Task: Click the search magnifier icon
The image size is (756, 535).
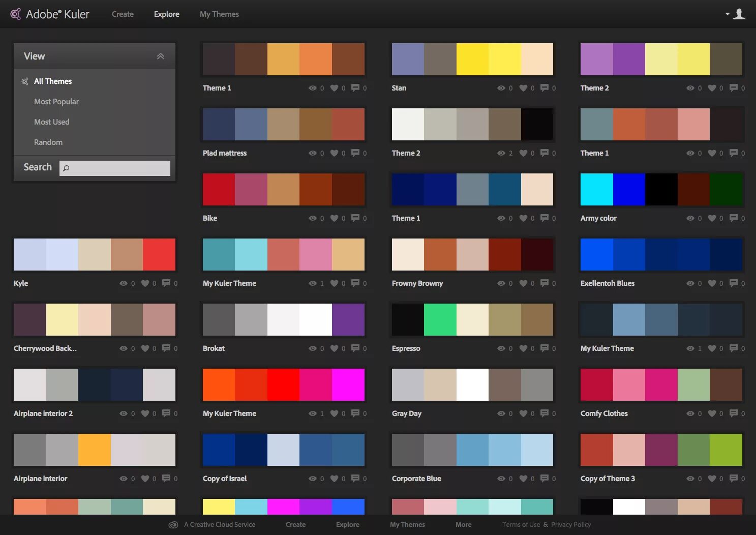Action: pyautogui.click(x=67, y=168)
